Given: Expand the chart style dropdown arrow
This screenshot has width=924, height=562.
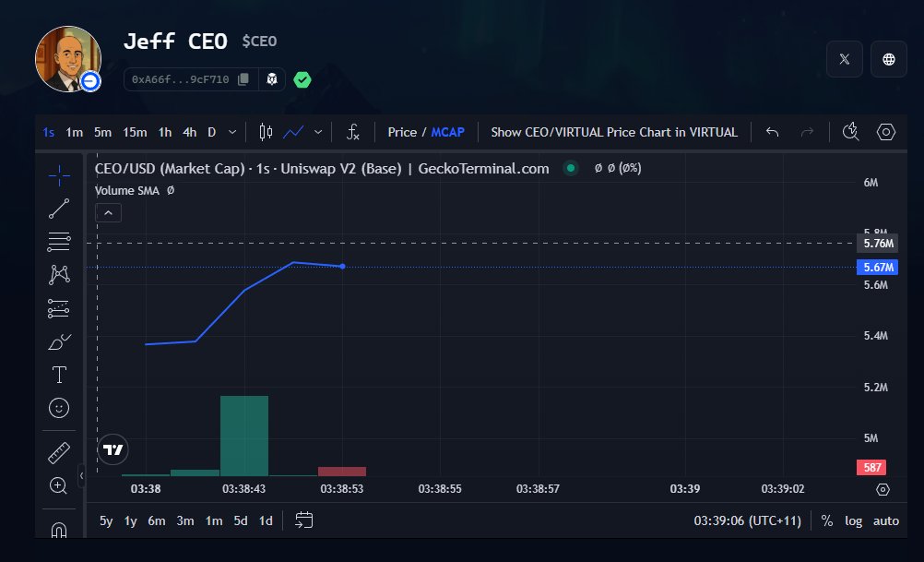Looking at the screenshot, I should click(x=318, y=132).
